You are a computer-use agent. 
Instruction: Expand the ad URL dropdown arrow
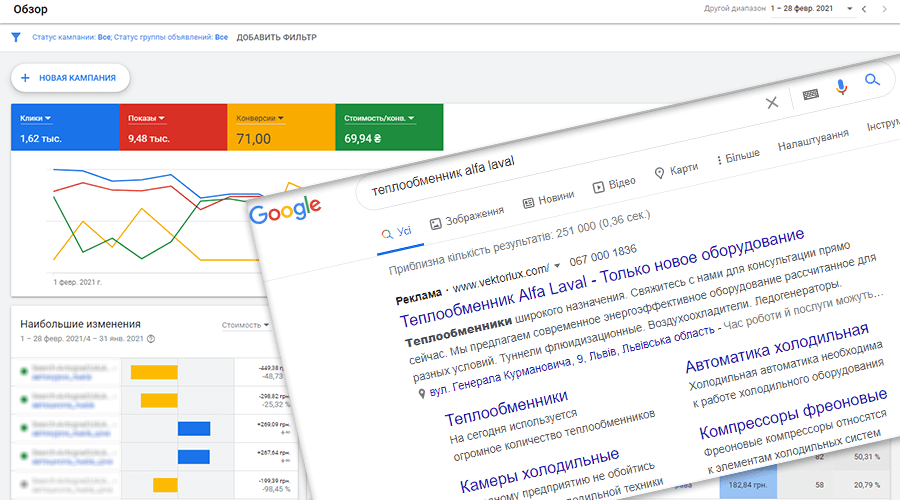pyautogui.click(x=557, y=266)
